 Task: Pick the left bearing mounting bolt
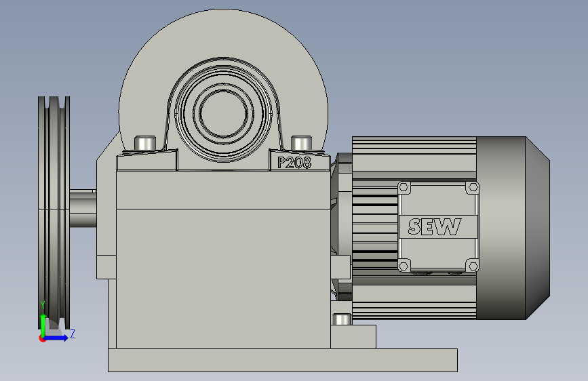coord(145,143)
